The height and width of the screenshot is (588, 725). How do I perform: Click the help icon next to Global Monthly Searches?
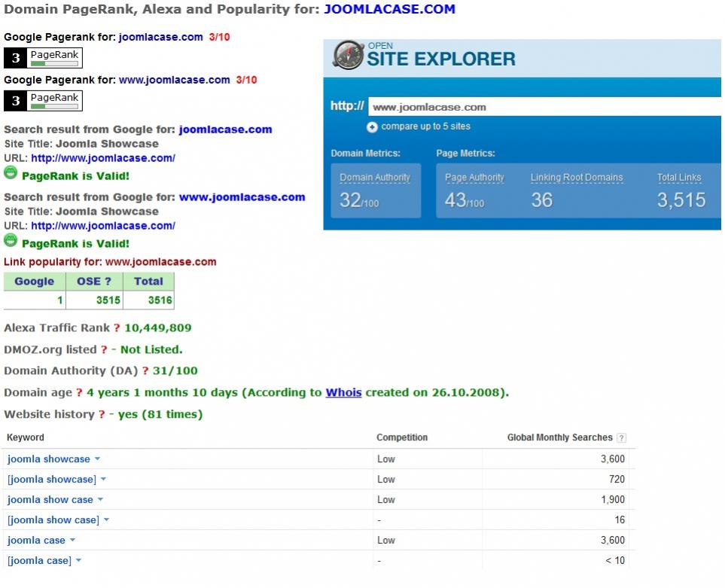coord(622,437)
